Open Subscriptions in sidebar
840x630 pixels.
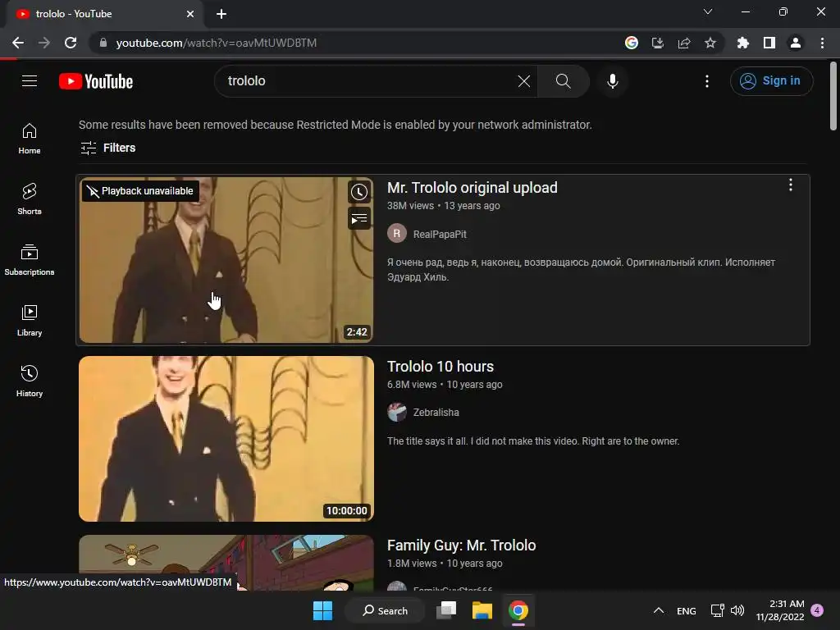point(30,260)
